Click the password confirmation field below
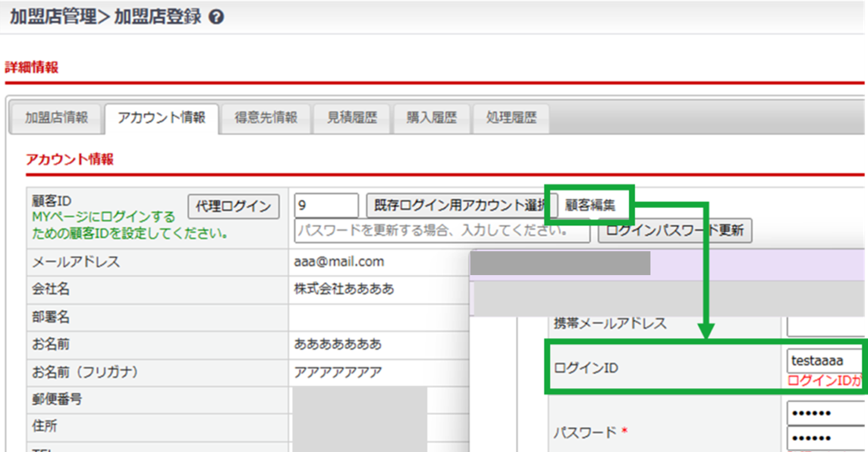Screen dimensions: 868x452 tap(826, 438)
